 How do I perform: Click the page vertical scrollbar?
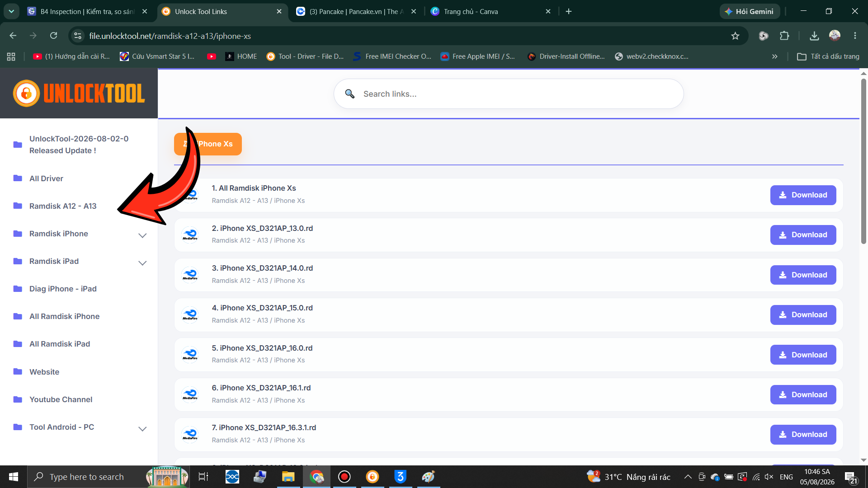pos(863,162)
